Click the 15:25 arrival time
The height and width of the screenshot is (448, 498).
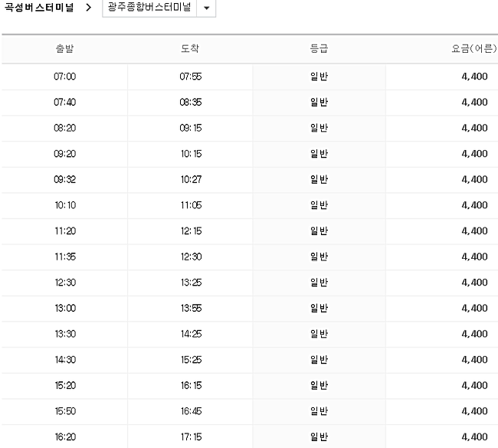point(192,359)
